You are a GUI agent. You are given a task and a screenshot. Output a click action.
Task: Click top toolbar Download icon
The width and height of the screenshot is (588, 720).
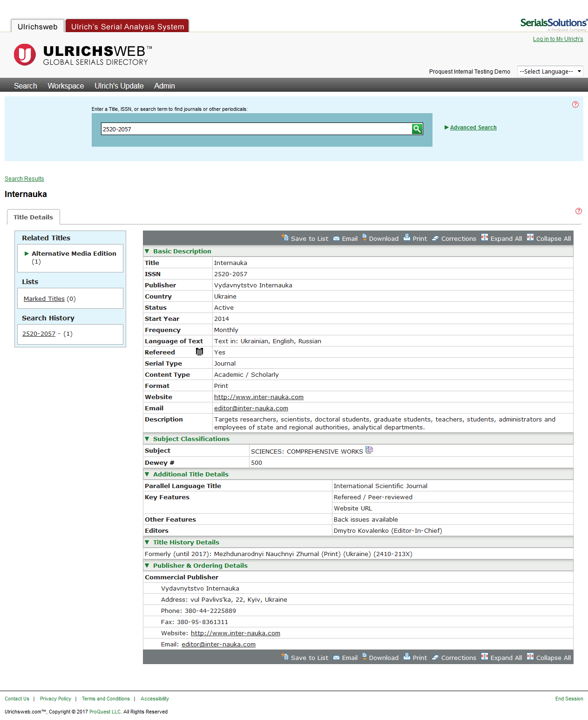[365, 237]
